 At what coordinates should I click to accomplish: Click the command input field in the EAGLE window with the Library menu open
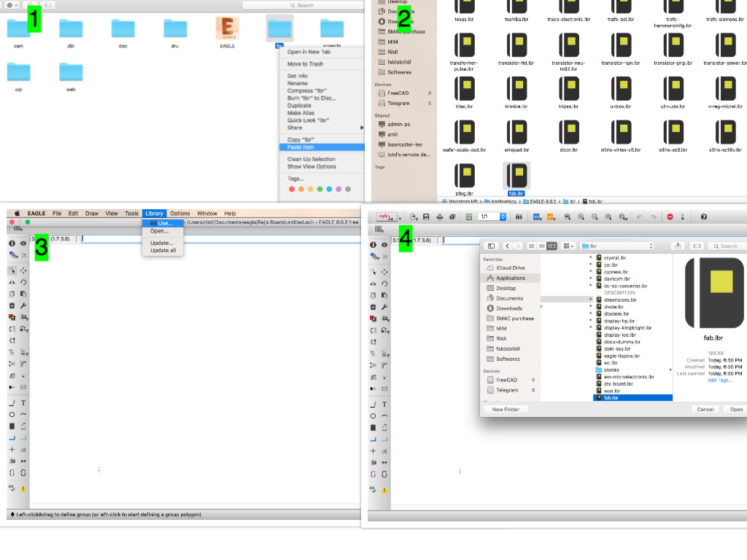point(221,239)
